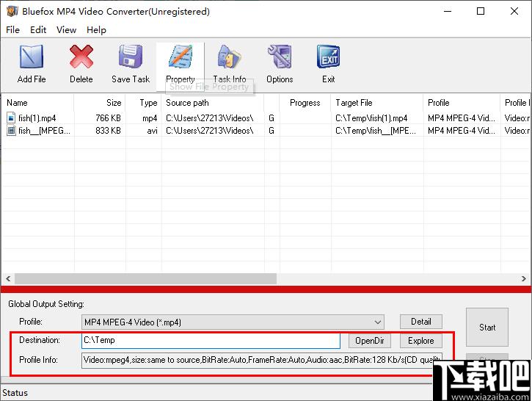This screenshot has width=532, height=401.
Task: Sort by the Name column header
Action: [x=38, y=103]
